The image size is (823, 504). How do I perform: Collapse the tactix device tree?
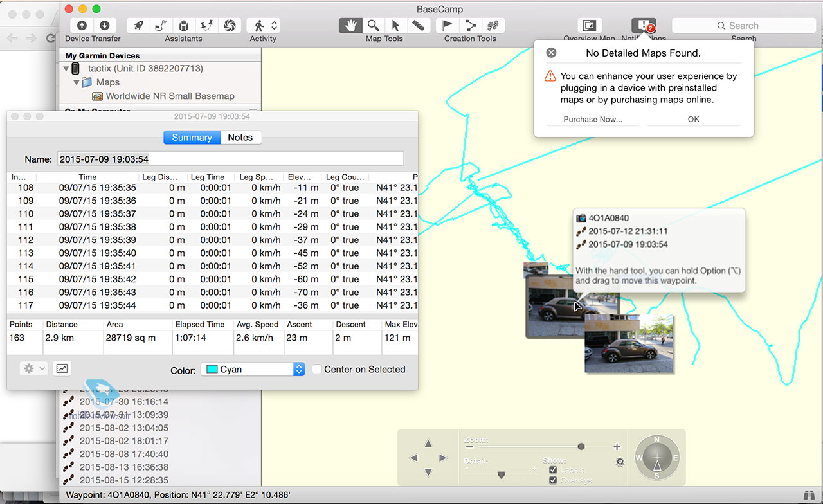[x=66, y=68]
